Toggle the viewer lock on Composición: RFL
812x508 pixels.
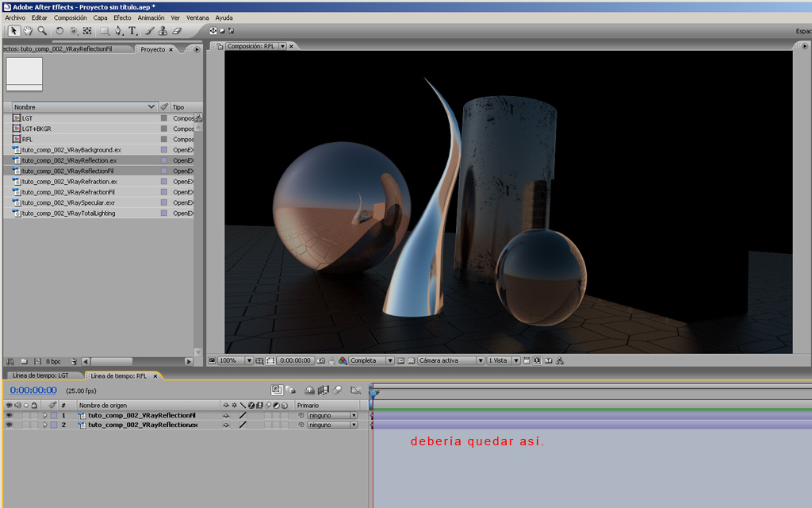coord(220,46)
